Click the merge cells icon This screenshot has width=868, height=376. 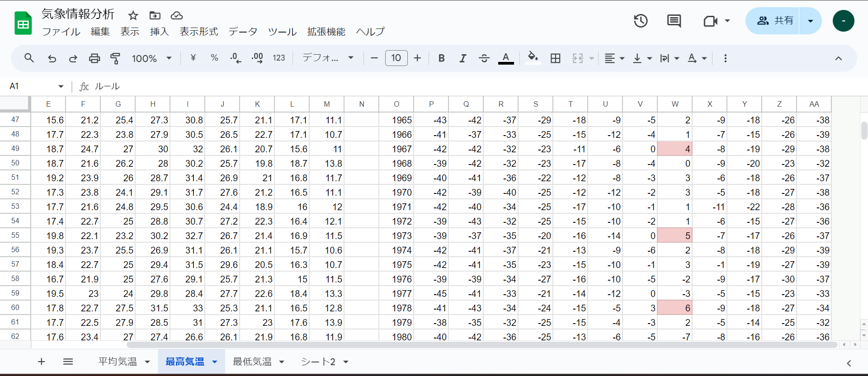point(577,58)
